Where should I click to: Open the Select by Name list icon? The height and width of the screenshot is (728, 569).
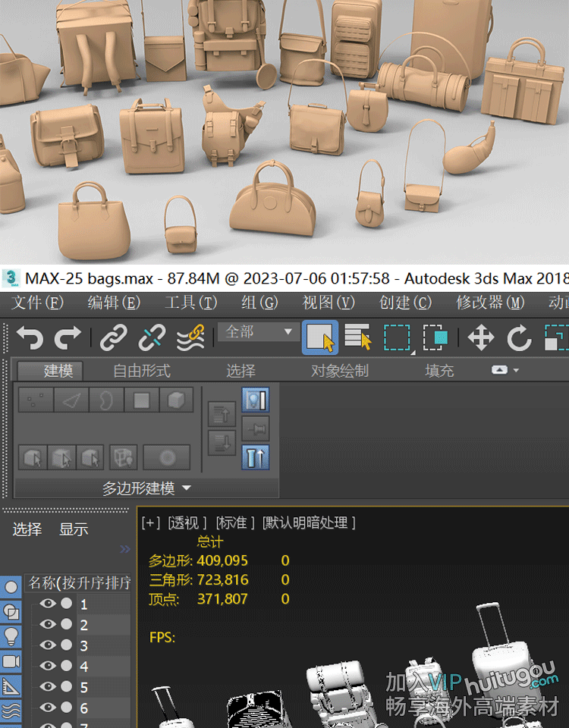(x=357, y=337)
